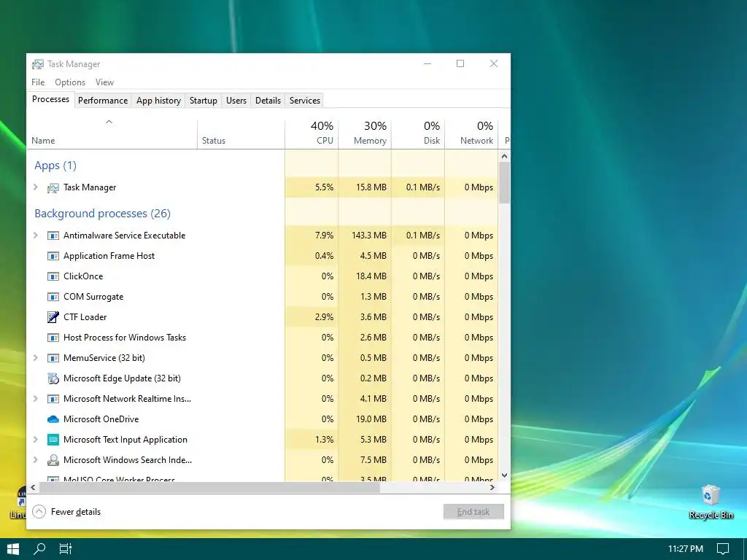
Task: Open the File menu
Action: pyautogui.click(x=38, y=82)
